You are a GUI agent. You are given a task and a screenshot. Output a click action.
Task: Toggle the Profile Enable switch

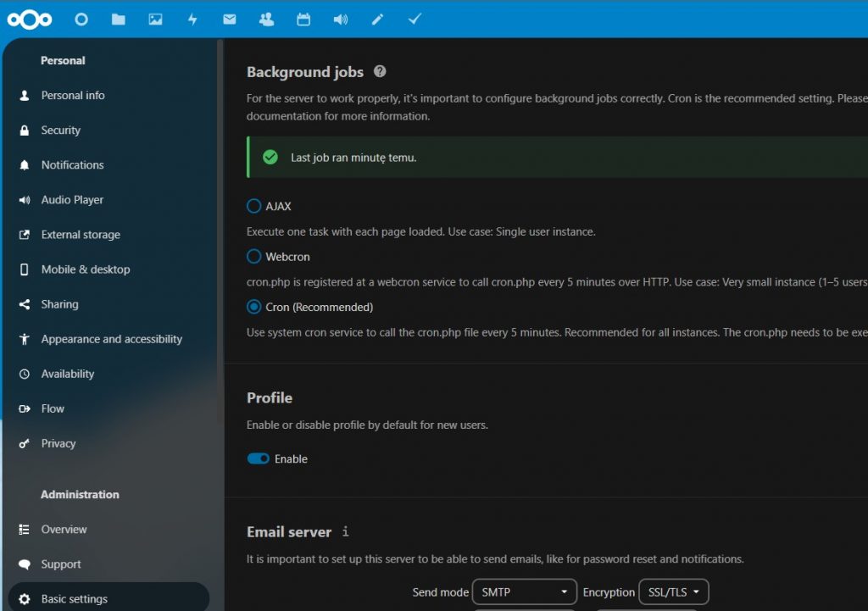259,458
